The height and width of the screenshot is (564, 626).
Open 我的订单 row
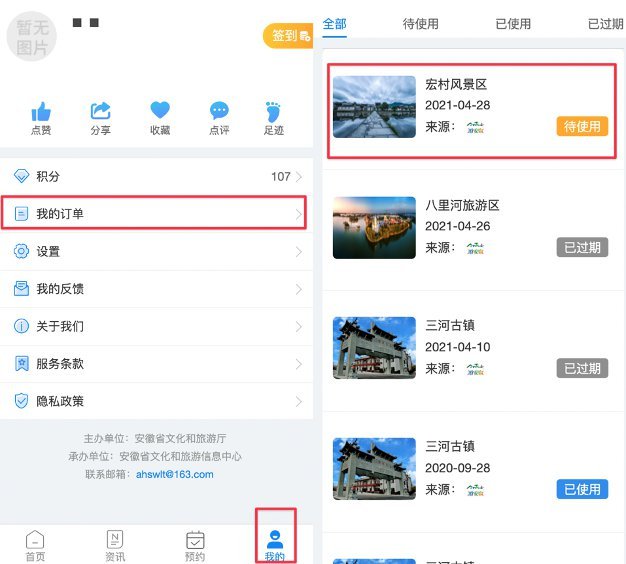click(155, 214)
